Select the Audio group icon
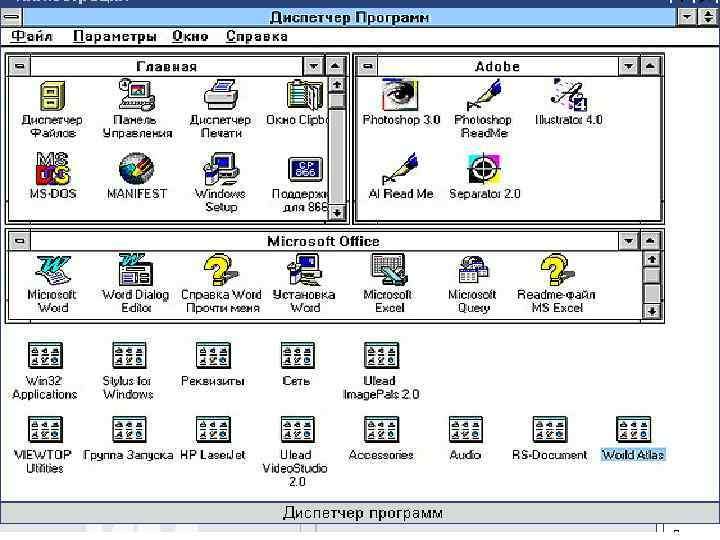Viewport: 720px width, 540px height. [466, 429]
